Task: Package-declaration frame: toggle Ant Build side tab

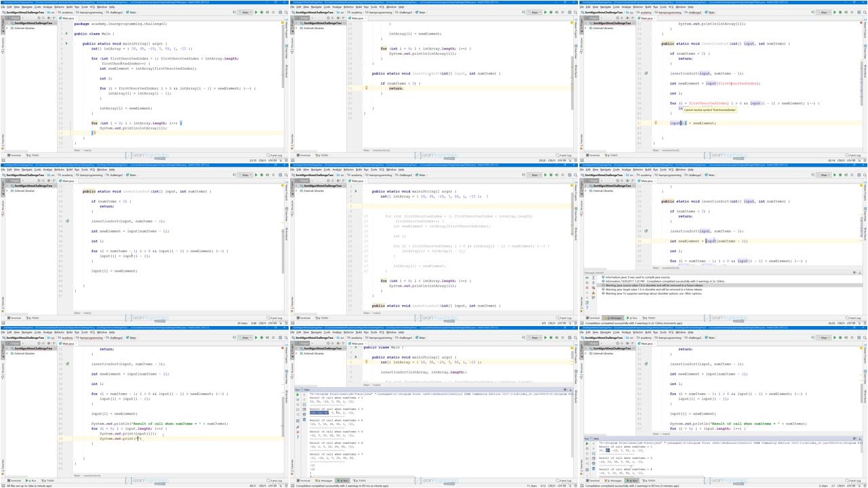Action: [287, 71]
